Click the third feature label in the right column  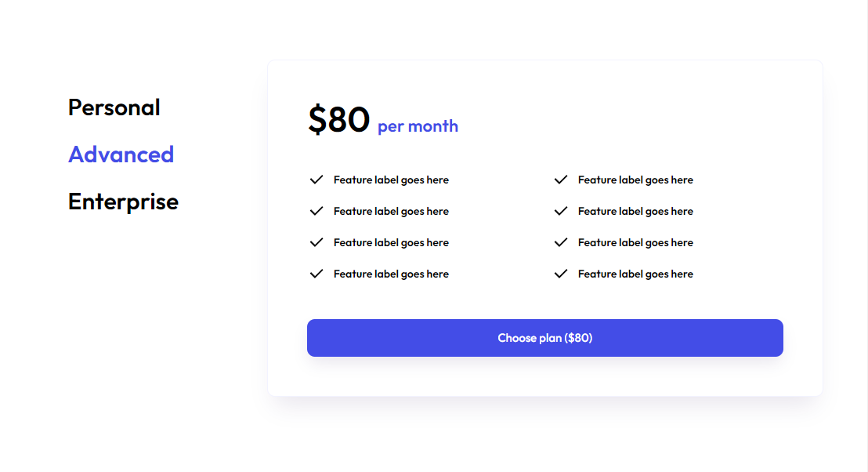(635, 243)
